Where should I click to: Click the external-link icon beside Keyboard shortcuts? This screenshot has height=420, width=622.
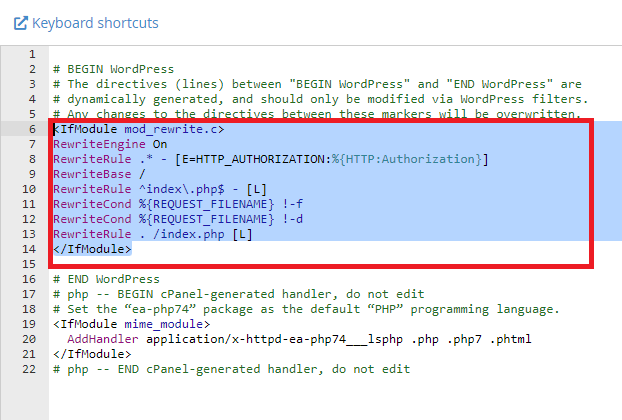tap(20, 22)
